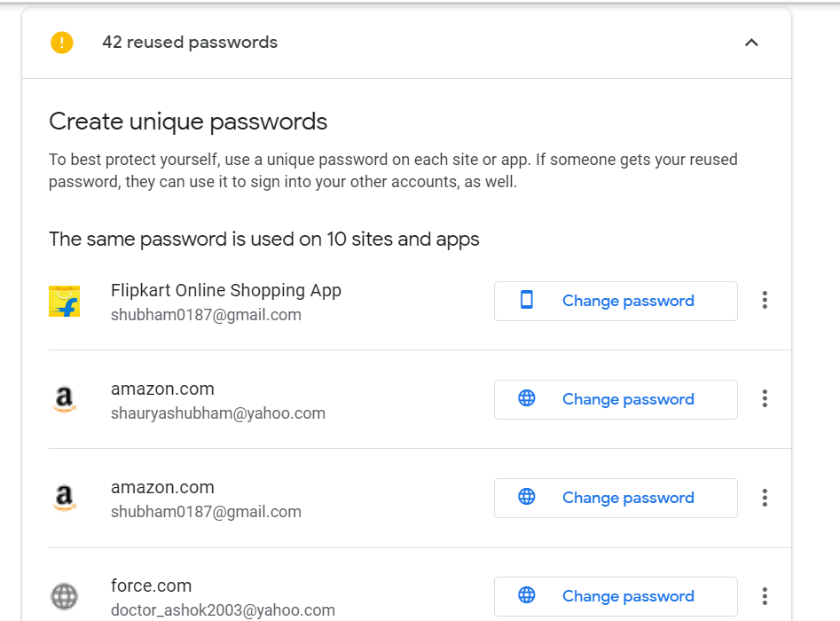Click the phone icon in Flipkart's button
This screenshot has width=840, height=621.
[527, 301]
